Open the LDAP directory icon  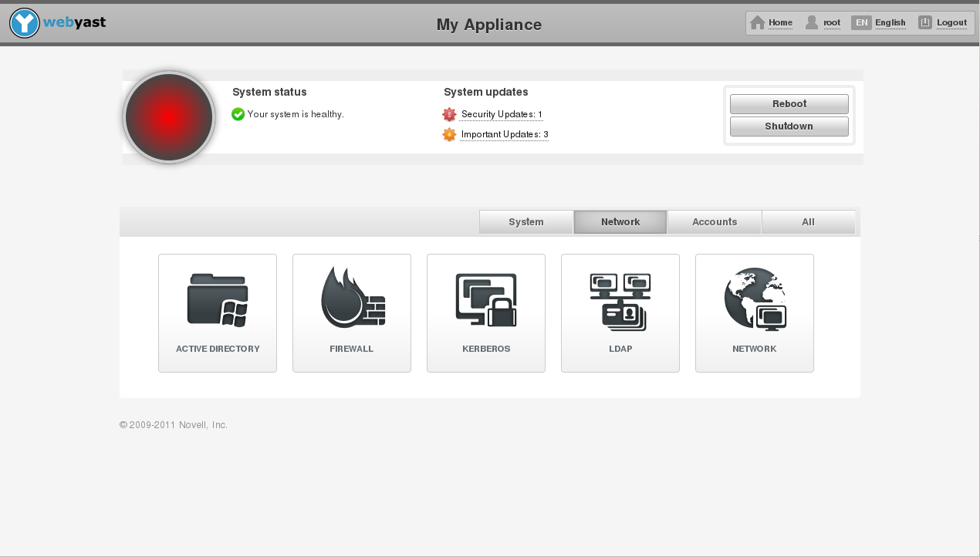620,302
